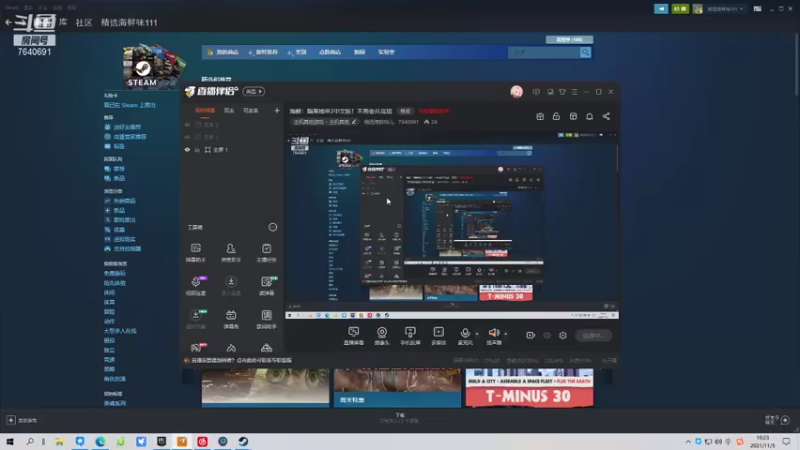Go back with the Steam back arrow
The image size is (800, 450).
(8, 22)
